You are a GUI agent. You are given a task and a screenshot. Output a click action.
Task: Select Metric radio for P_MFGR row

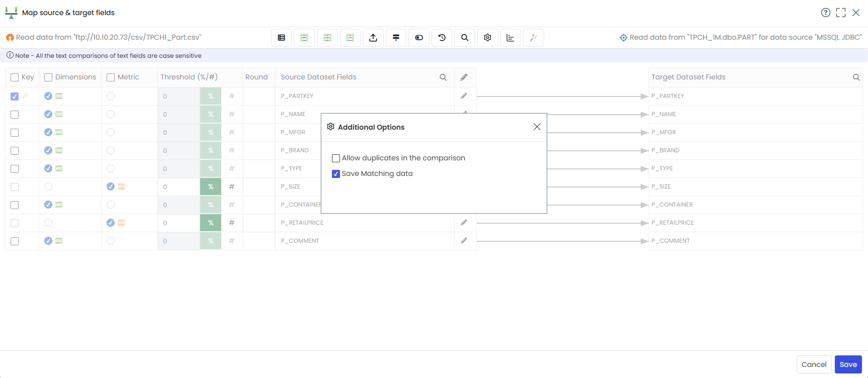point(111,132)
